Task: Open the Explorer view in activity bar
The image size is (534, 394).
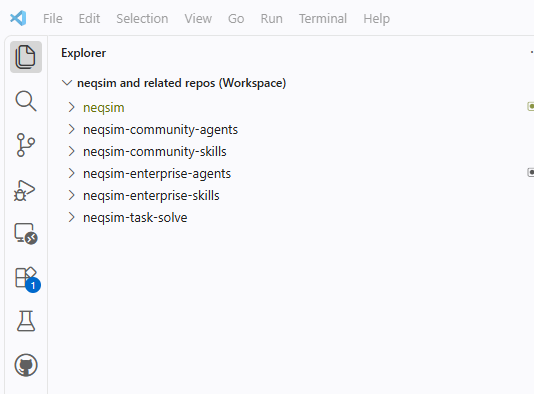Action: click(x=26, y=57)
